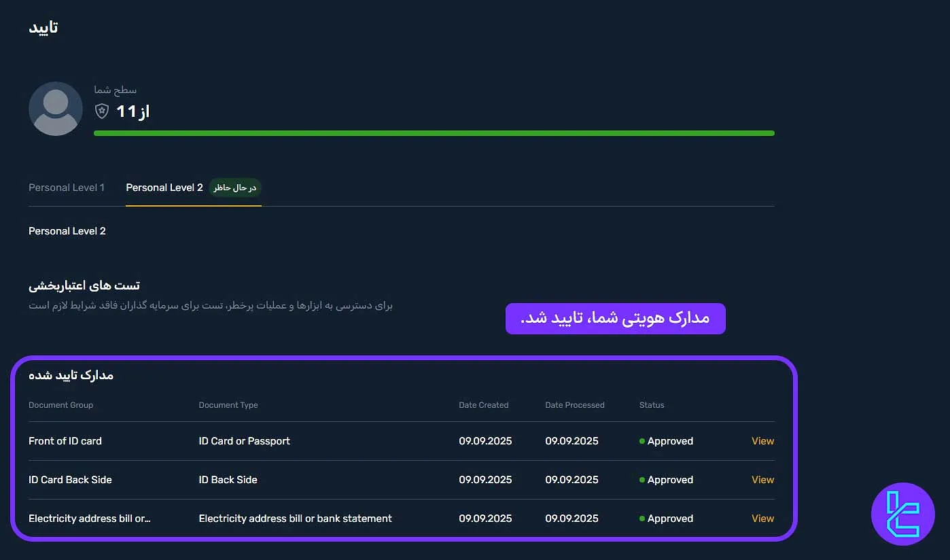
Task: Click the profile avatar placeholder image
Action: (55, 108)
